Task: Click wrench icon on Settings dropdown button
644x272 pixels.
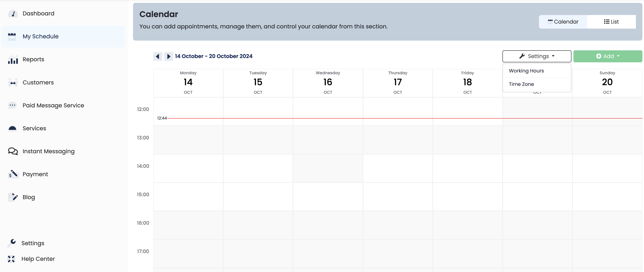Action: pos(522,56)
